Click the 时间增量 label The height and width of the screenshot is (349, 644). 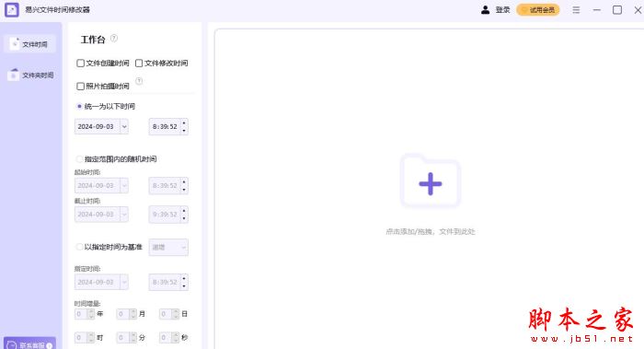pyautogui.click(x=87, y=303)
